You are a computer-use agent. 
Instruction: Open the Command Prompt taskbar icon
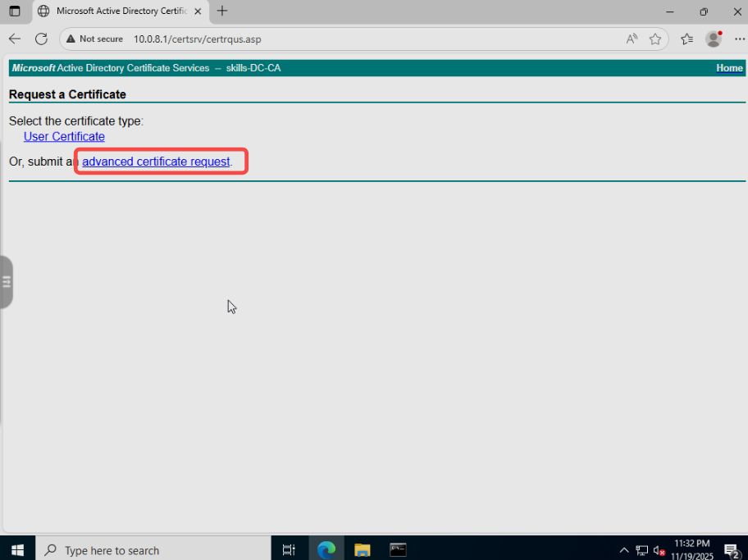[x=398, y=550]
